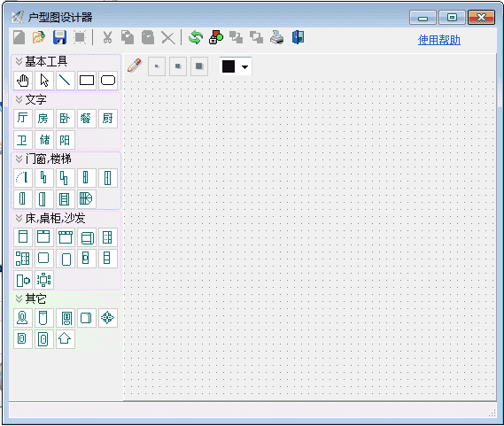
Task: Collapse the 其它 section
Action: 19,298
